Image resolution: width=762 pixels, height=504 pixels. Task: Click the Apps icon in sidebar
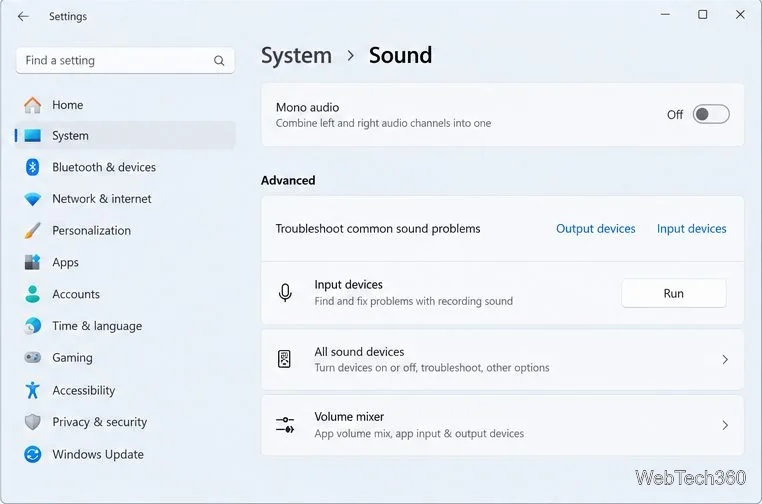click(x=33, y=262)
